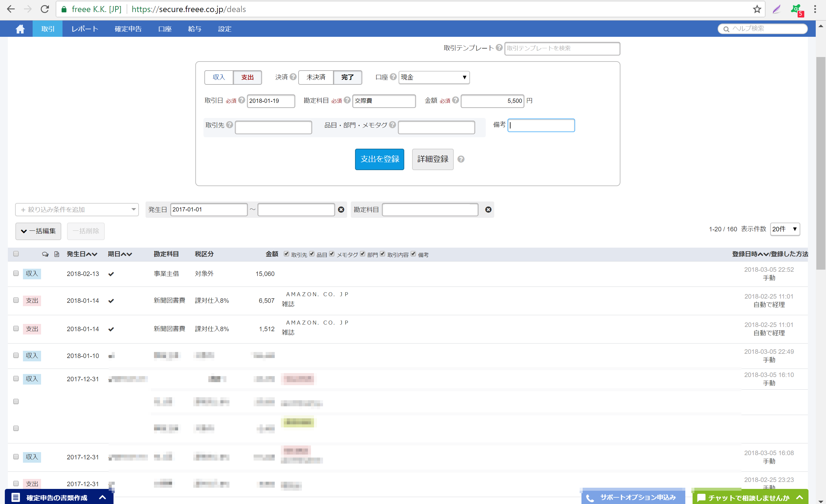Click the 金額 amount field showing 5,500

click(x=492, y=101)
